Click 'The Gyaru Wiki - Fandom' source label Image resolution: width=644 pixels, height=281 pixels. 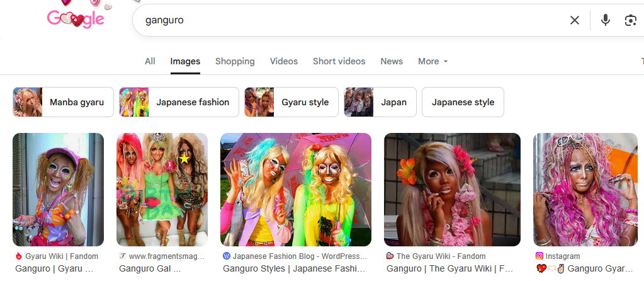441,256
